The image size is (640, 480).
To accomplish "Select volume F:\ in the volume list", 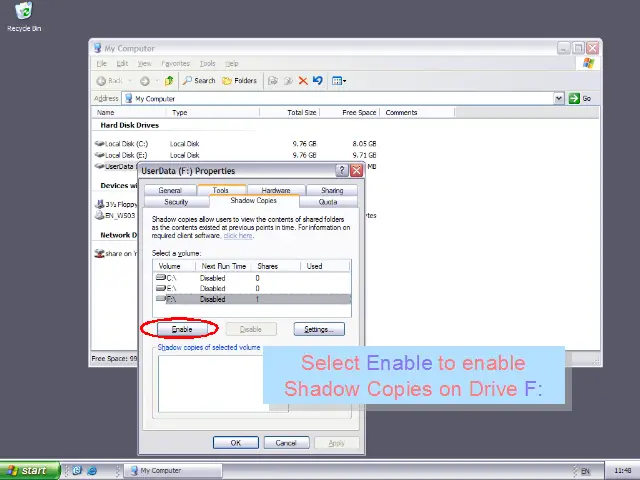I will (x=252, y=299).
